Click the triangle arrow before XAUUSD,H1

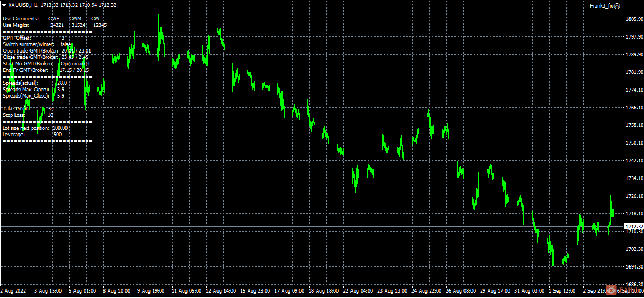[4, 5]
